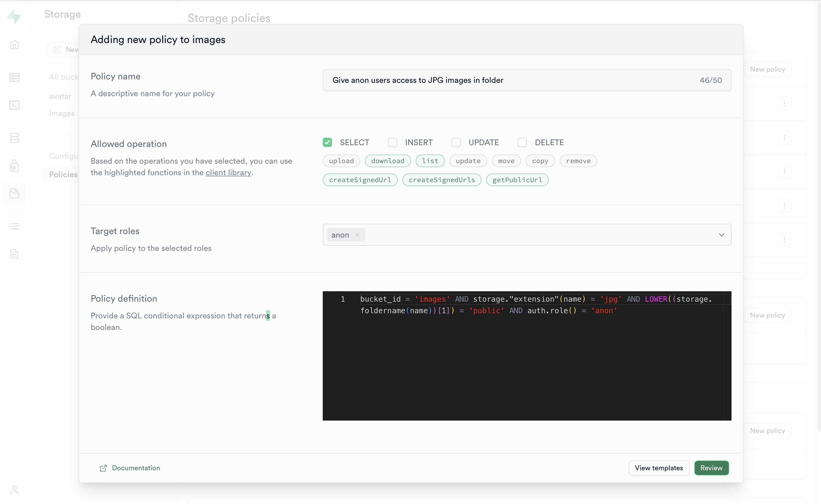821x504 pixels.
Task: Open the SQL Editor terminal icon
Action: click(x=15, y=105)
